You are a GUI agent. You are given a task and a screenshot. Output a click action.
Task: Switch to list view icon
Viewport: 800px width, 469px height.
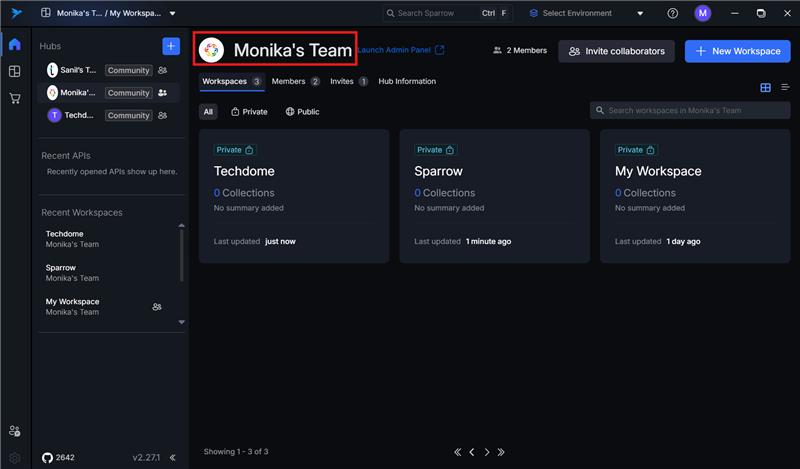(x=785, y=88)
